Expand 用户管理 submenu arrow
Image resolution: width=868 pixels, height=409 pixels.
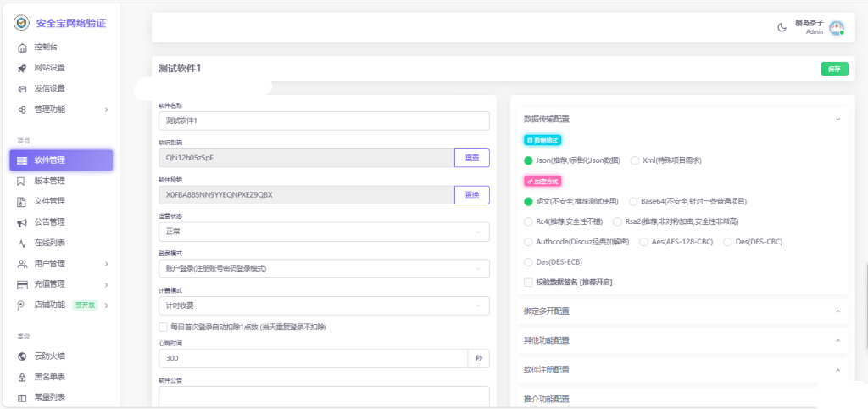pyautogui.click(x=106, y=263)
